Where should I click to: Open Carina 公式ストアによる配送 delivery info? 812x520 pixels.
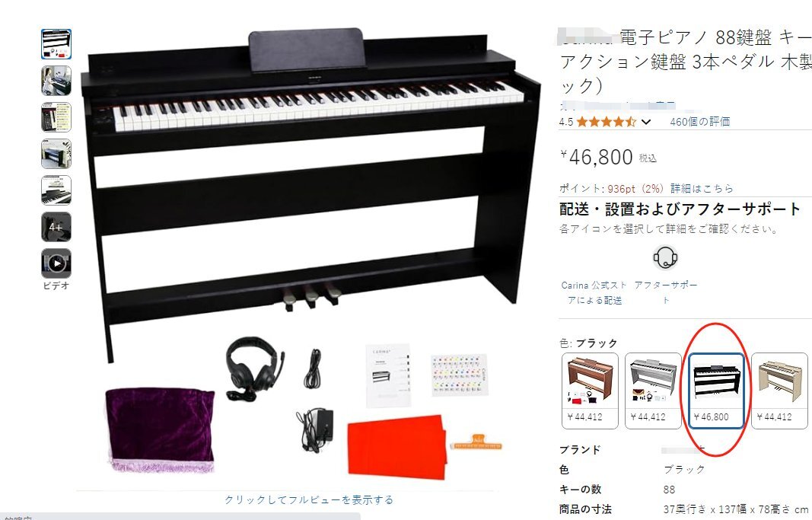[594, 292]
